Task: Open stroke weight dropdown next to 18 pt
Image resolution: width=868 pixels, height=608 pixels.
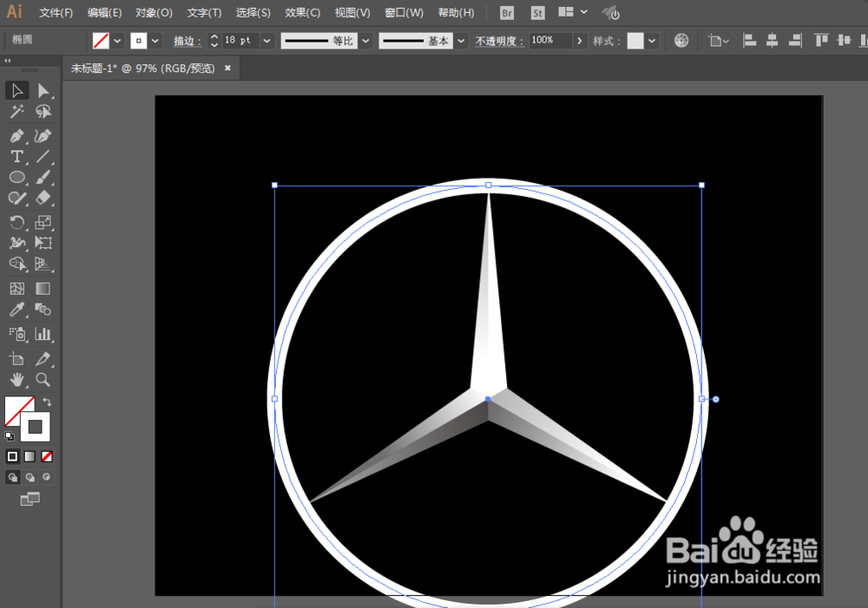Action: (x=266, y=41)
